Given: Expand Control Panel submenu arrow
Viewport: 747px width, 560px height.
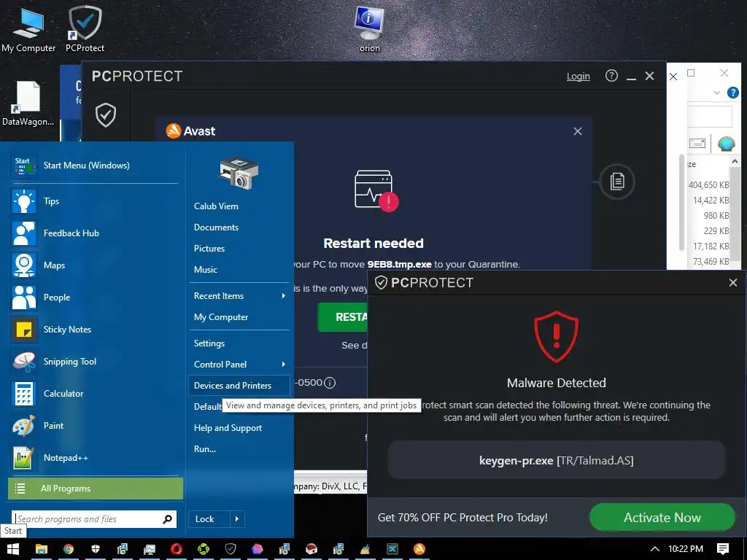Looking at the screenshot, I should click(284, 365).
